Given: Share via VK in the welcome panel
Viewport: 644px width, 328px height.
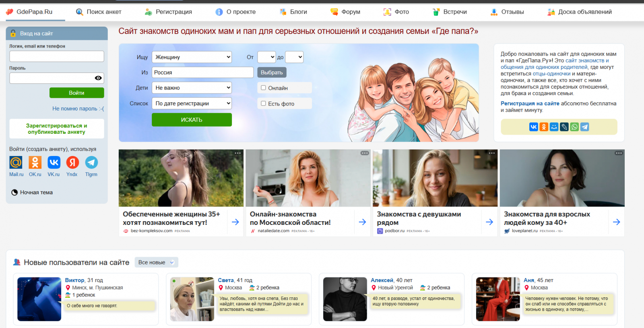Looking at the screenshot, I should click(x=534, y=127).
